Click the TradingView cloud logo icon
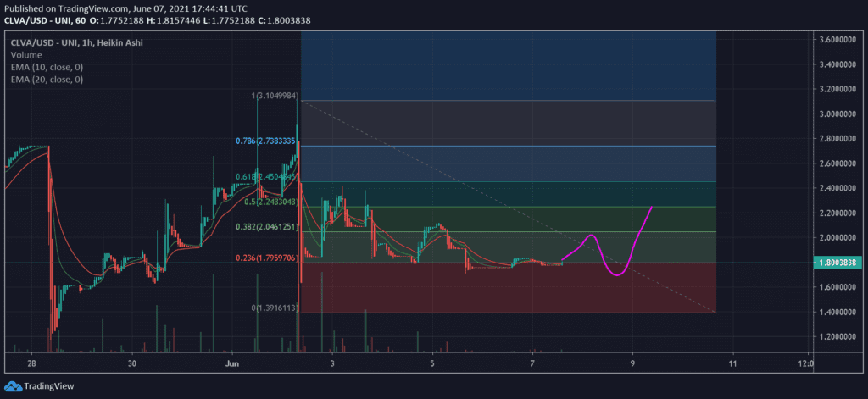This screenshot has height=399, width=868. coord(12,386)
